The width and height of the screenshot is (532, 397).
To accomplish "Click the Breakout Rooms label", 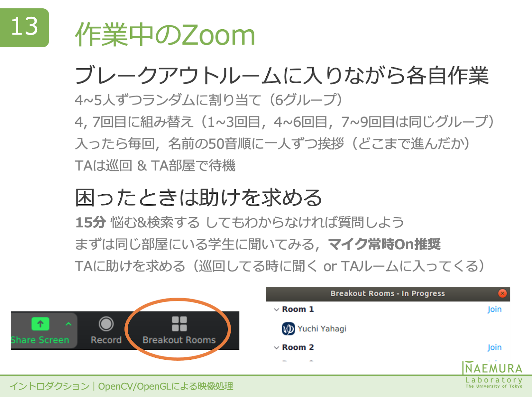I will pos(179,340).
